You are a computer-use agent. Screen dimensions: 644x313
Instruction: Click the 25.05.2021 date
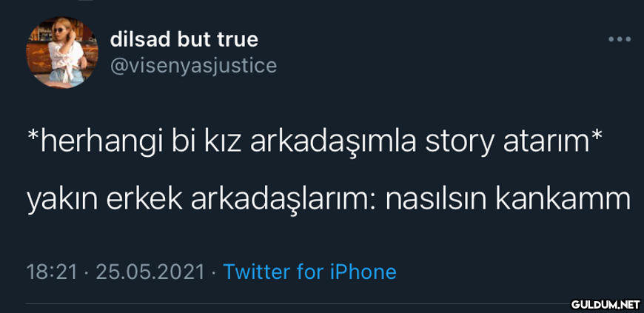(150, 272)
